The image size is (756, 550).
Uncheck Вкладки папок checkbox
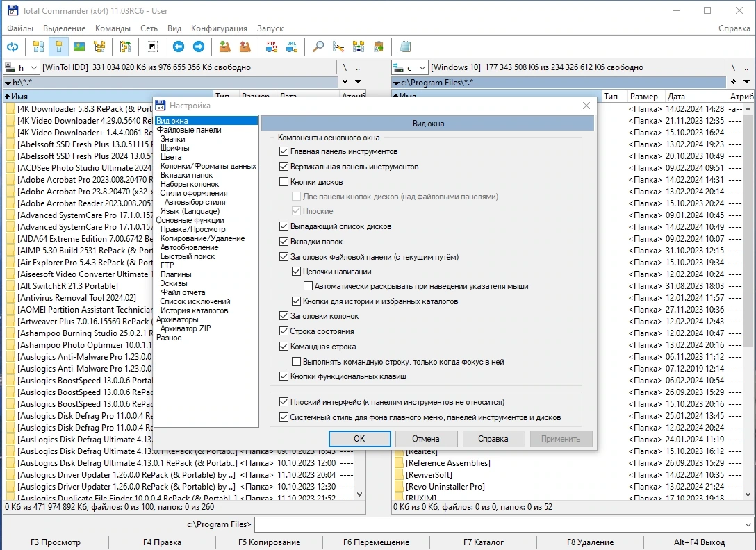coord(284,242)
